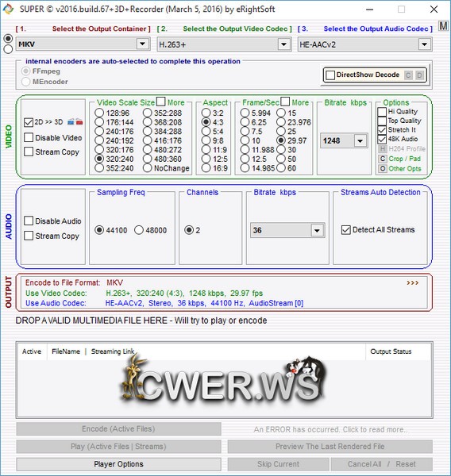Select 2 audio channels
Screen dimensions: 451x476
[x=189, y=230]
